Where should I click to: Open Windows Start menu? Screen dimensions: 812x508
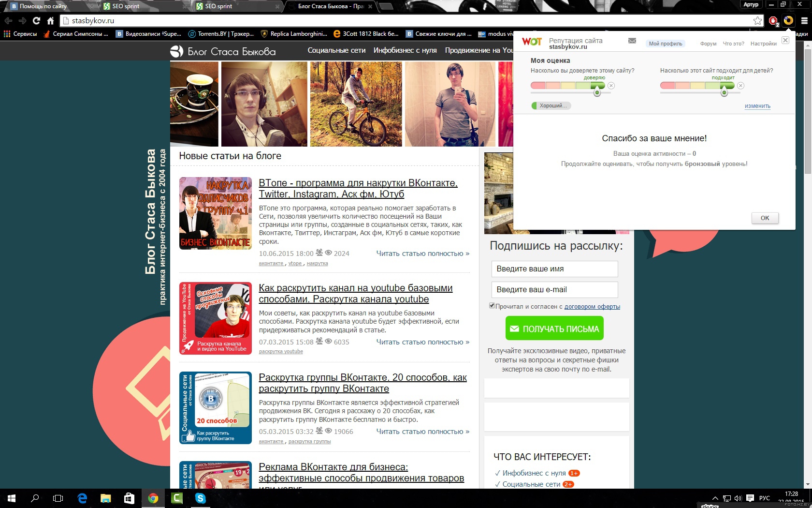(x=12, y=498)
